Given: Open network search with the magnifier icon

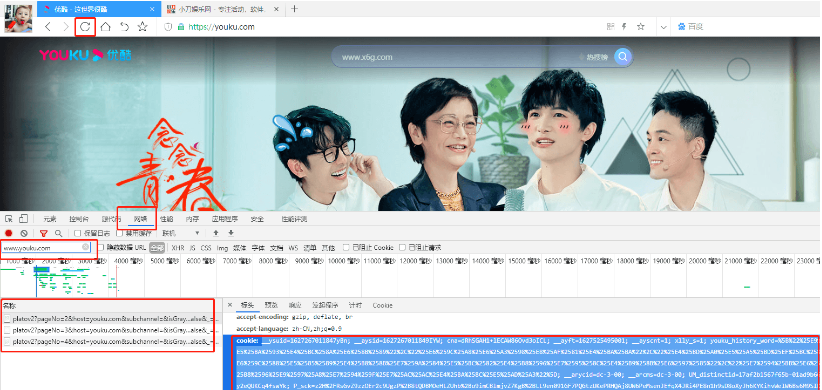Looking at the screenshot, I should 59,233.
